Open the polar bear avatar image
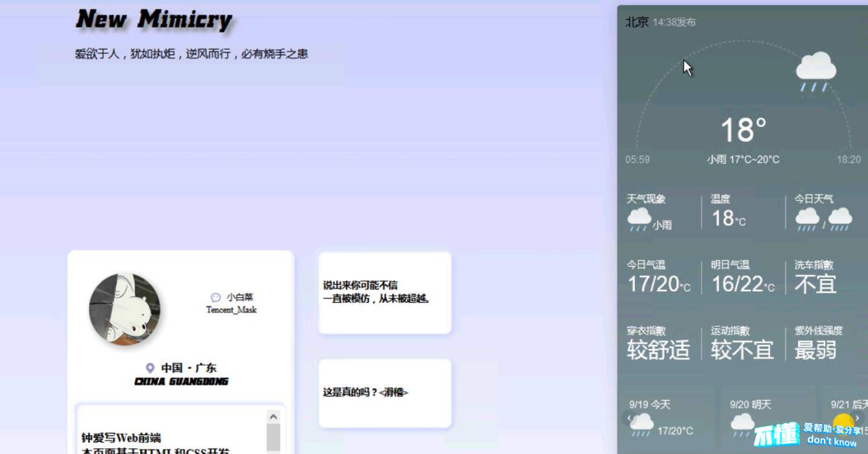This screenshot has height=454, width=868. point(125,309)
